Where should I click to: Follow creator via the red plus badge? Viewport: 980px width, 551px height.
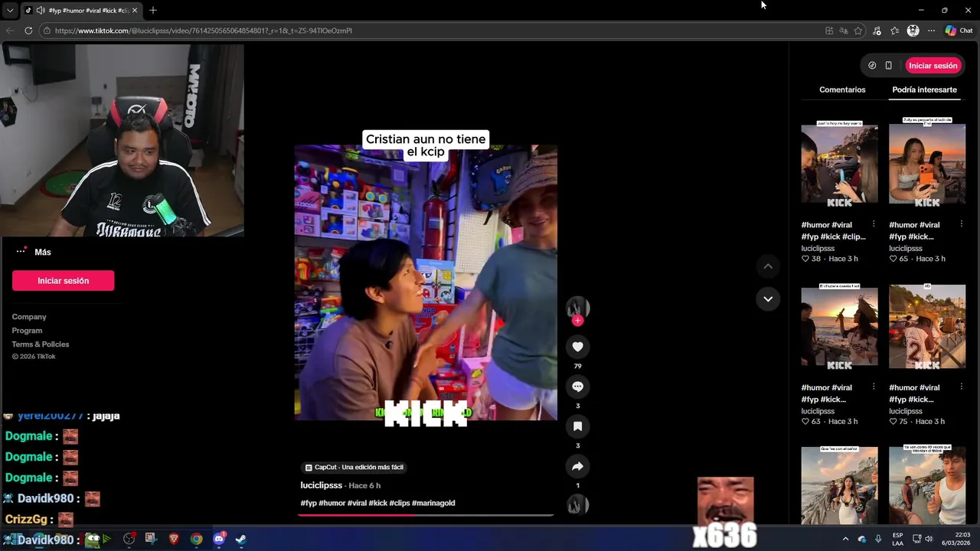click(577, 321)
